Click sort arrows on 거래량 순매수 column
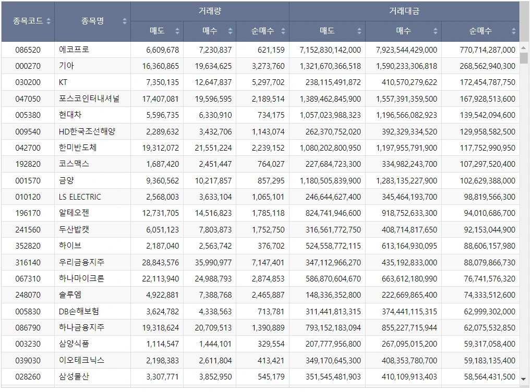532x392 pixels. pyautogui.click(x=283, y=31)
